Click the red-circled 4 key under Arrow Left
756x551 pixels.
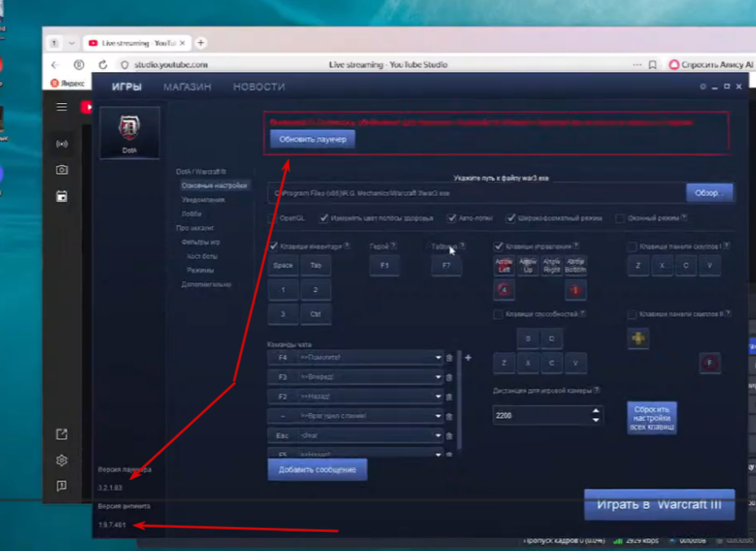[x=504, y=290]
